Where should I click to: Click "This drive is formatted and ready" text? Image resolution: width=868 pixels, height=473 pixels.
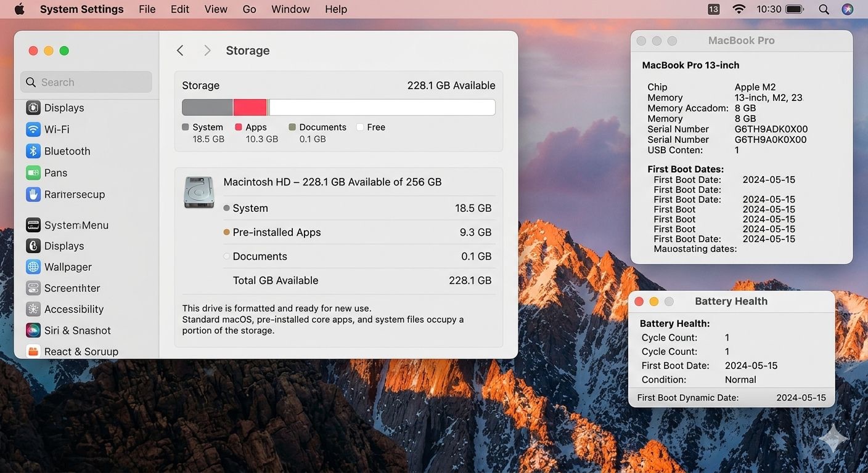pos(277,308)
